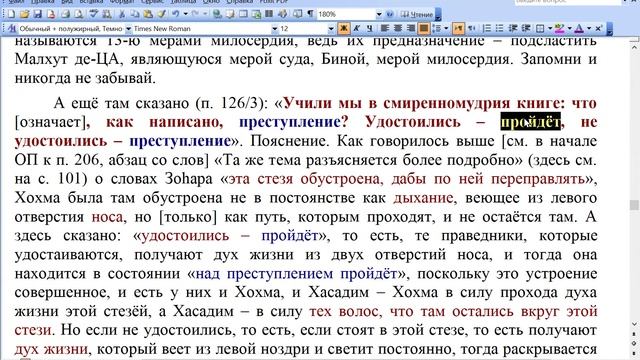Expand the line spacing dropdown arrow
Viewport: 640px width, 360px height.
[446, 28]
